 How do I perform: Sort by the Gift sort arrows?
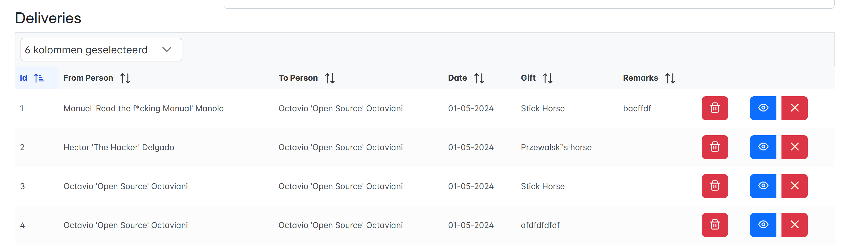(548, 78)
